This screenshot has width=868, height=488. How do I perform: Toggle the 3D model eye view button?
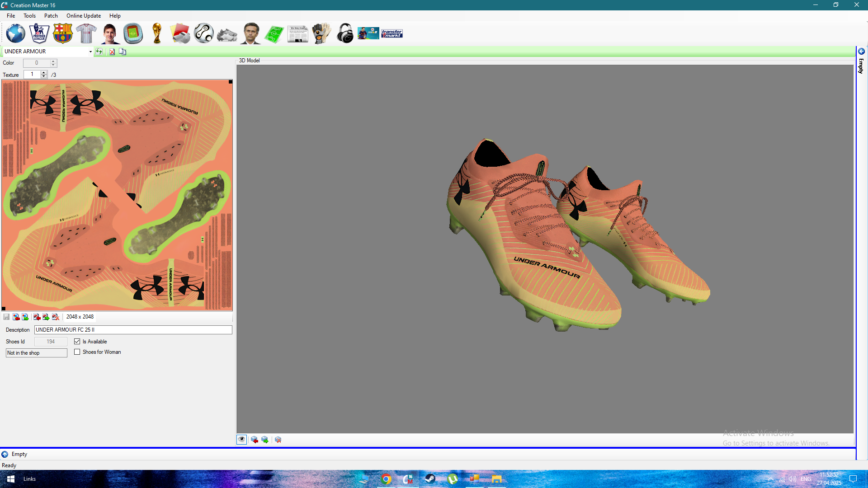coord(242,440)
